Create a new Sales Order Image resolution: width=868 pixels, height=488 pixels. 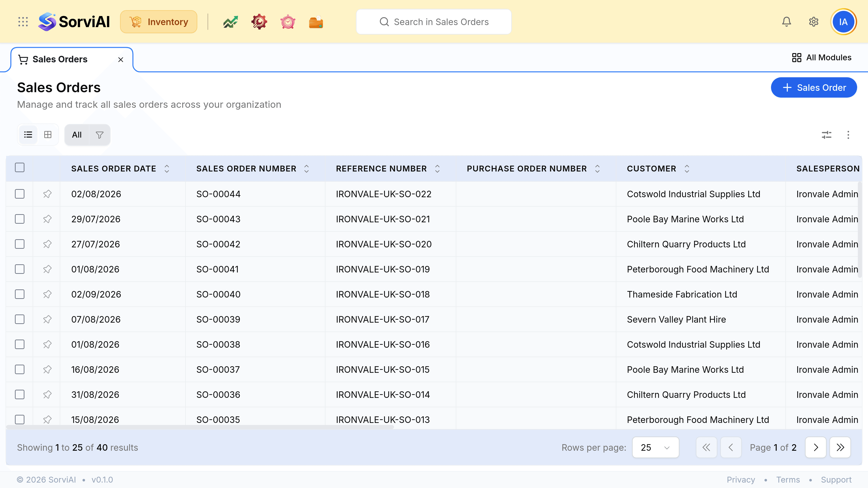click(814, 88)
